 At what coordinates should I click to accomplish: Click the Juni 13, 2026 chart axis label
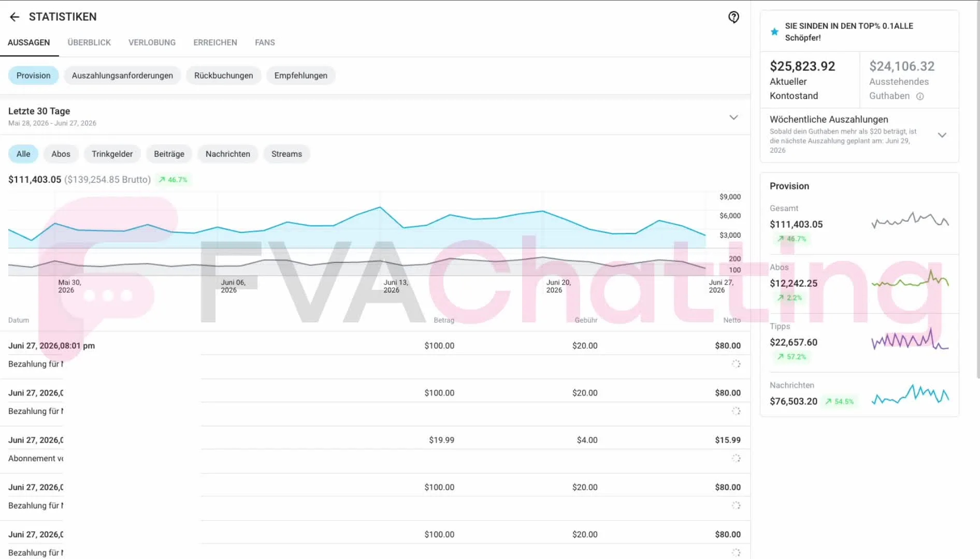click(x=396, y=286)
